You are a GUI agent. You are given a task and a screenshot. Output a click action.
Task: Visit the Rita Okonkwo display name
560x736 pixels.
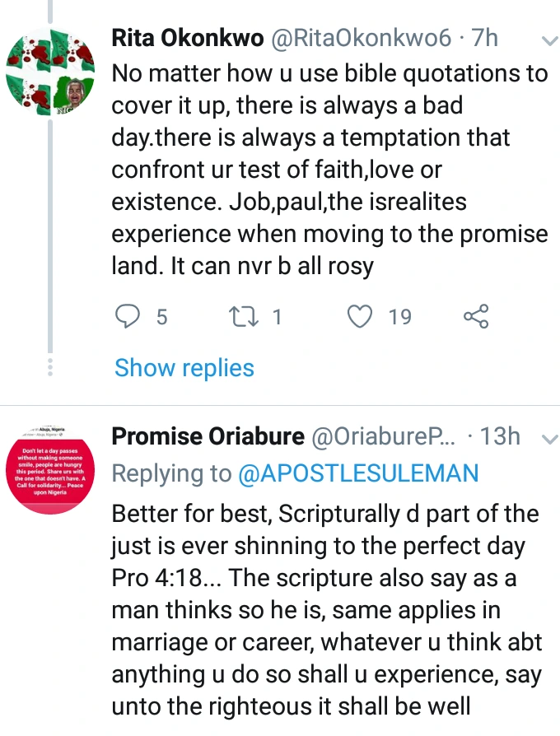pyautogui.click(x=188, y=38)
